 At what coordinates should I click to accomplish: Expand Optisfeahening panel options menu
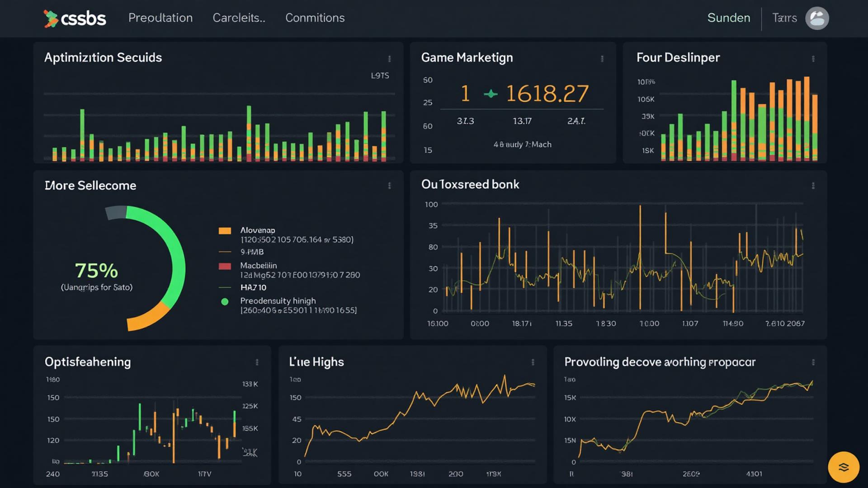point(257,362)
